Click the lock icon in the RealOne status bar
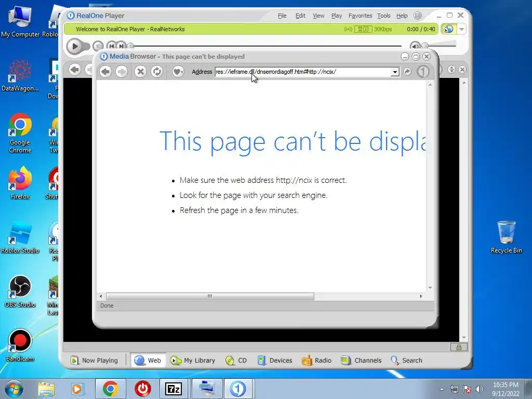This screenshot has height=399, width=532. click(459, 347)
